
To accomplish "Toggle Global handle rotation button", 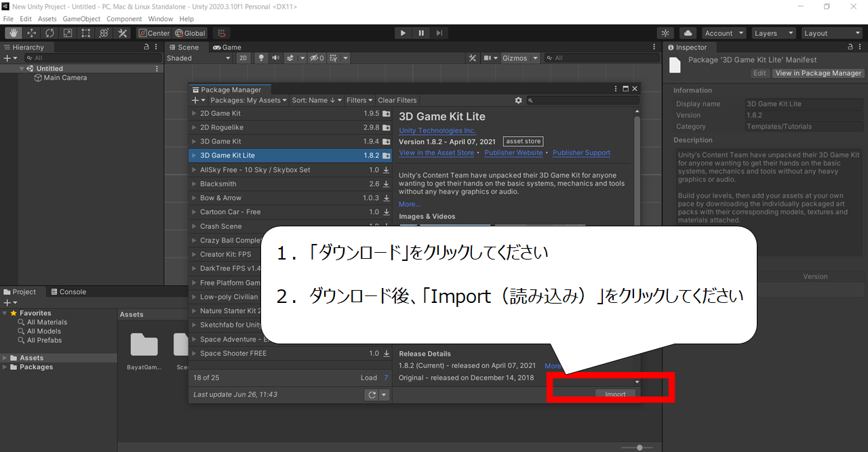I will (190, 33).
